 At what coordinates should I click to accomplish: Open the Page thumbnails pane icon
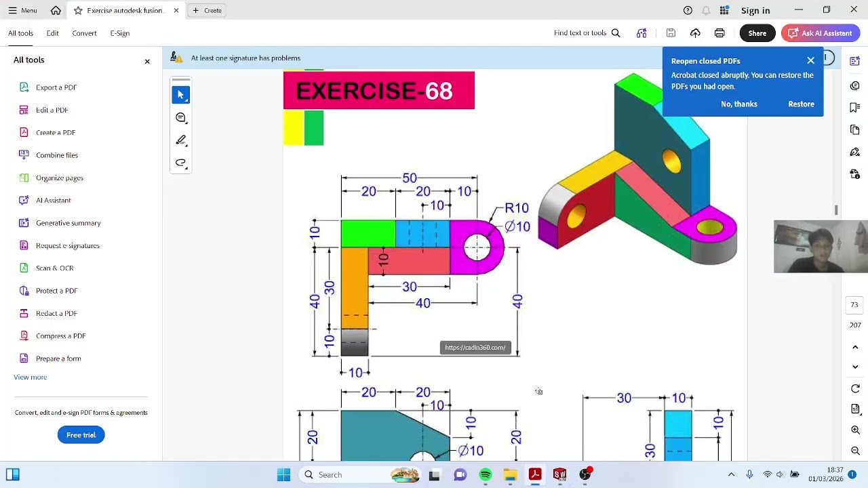pos(854,130)
